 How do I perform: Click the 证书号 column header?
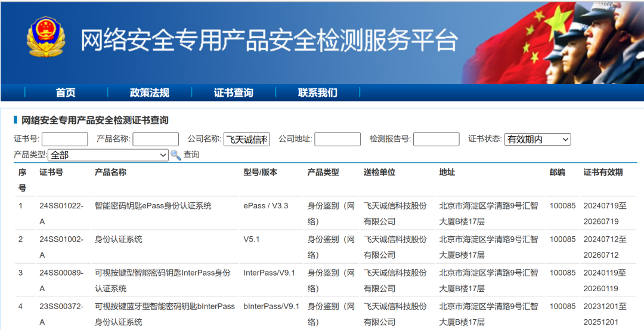(x=51, y=172)
